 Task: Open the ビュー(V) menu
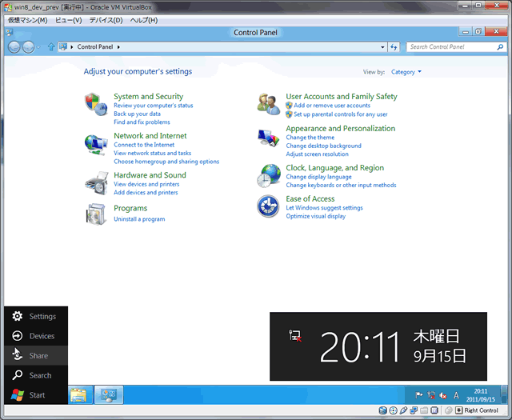(69, 20)
